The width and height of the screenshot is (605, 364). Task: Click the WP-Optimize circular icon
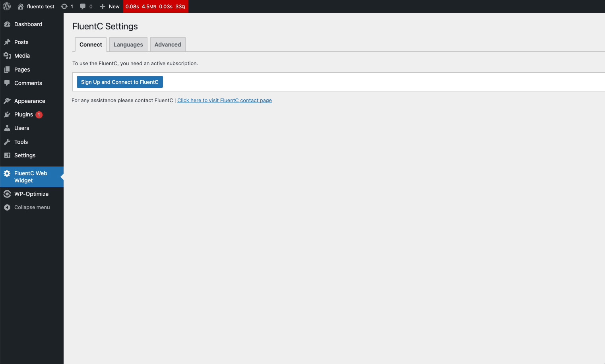7,194
